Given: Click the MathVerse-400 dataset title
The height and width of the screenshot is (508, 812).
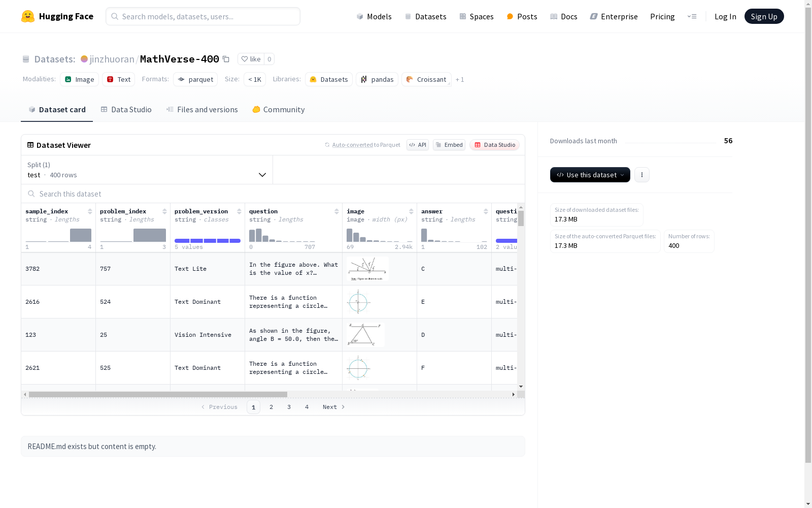Looking at the screenshot, I should coord(180,59).
